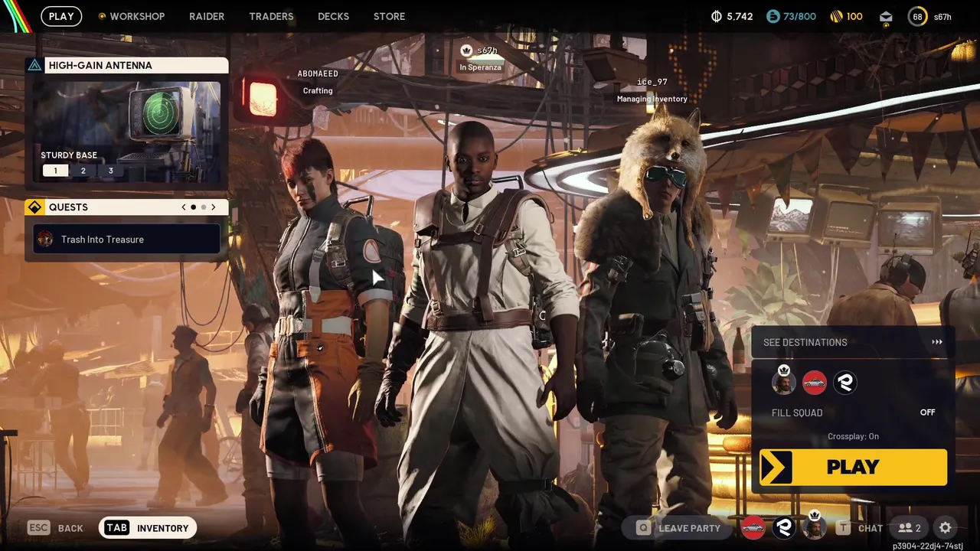Click the party leader crown above s67h
This screenshot has height=551, width=980.
point(466,51)
